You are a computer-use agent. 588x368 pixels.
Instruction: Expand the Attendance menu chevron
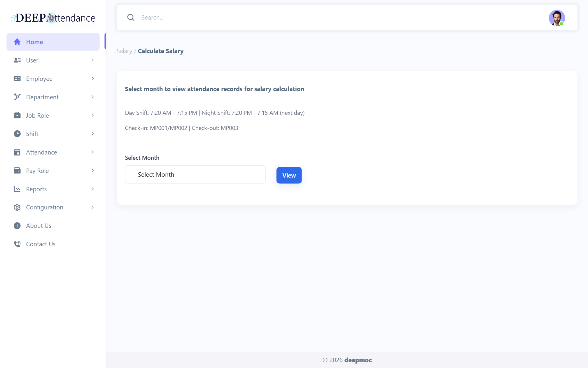click(x=92, y=152)
